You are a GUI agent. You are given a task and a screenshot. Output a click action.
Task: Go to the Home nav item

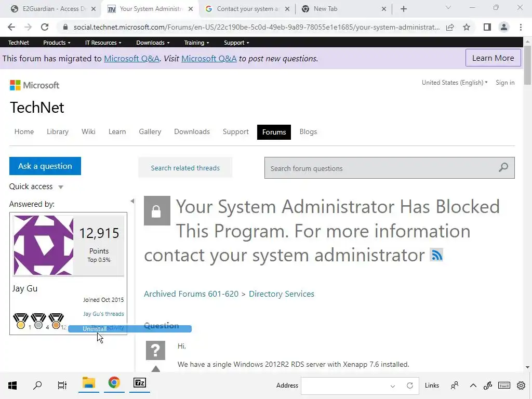[24, 131]
